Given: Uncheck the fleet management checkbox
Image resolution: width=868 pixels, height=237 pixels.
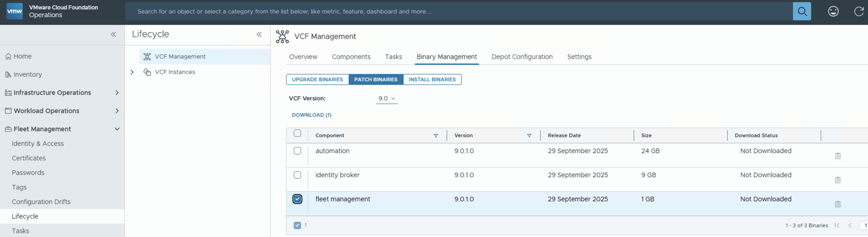Looking at the screenshot, I should pos(297,199).
